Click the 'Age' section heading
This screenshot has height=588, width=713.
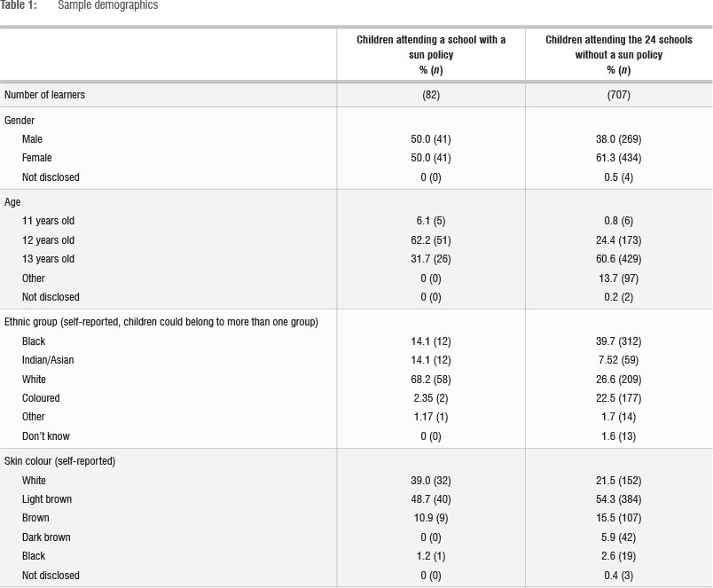(13, 202)
